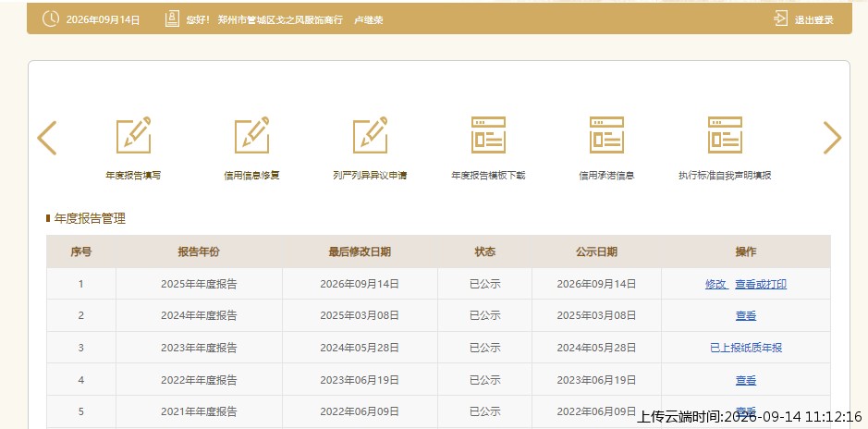Click 查看 for the 2024年年度报告 row
The width and height of the screenshot is (868, 429).
(746, 315)
